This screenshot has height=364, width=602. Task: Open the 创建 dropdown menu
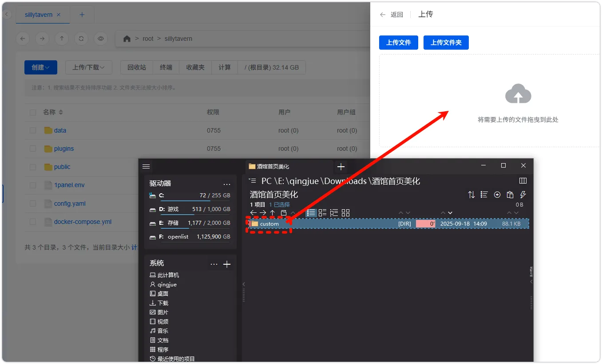tap(40, 67)
